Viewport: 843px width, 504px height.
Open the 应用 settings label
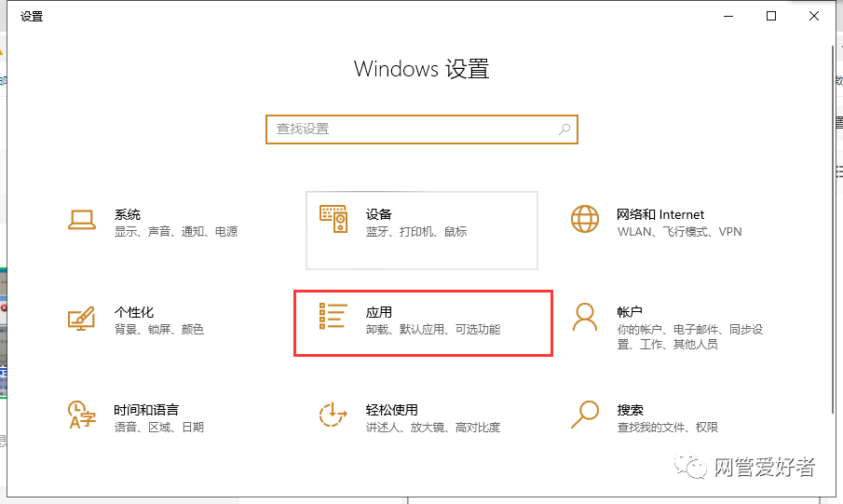pyautogui.click(x=378, y=312)
